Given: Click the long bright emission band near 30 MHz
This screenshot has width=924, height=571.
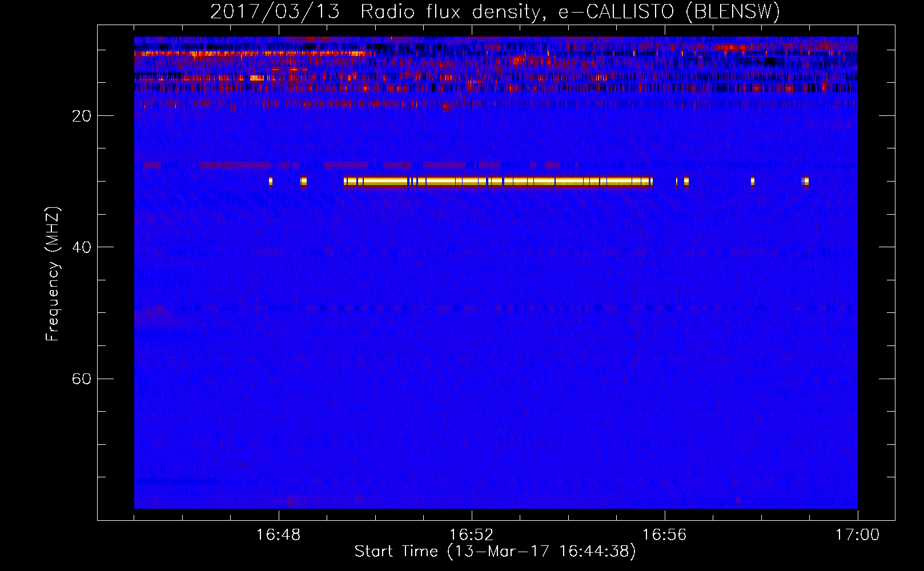Looking at the screenshot, I should [x=498, y=182].
